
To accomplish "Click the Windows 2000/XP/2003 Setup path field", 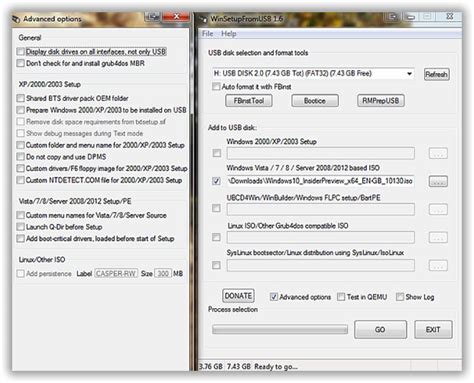I will (321, 153).
